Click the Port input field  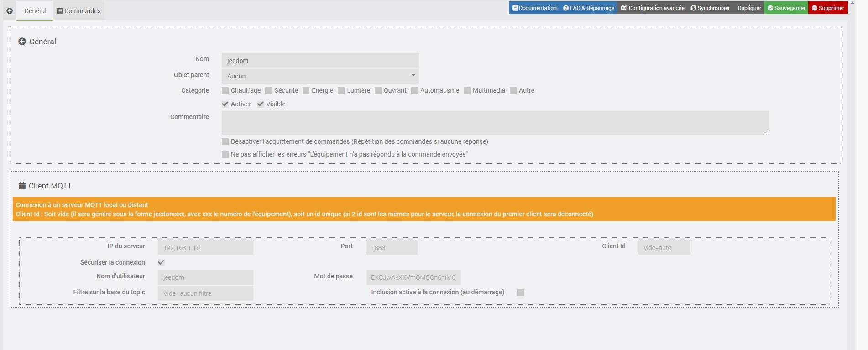392,247
